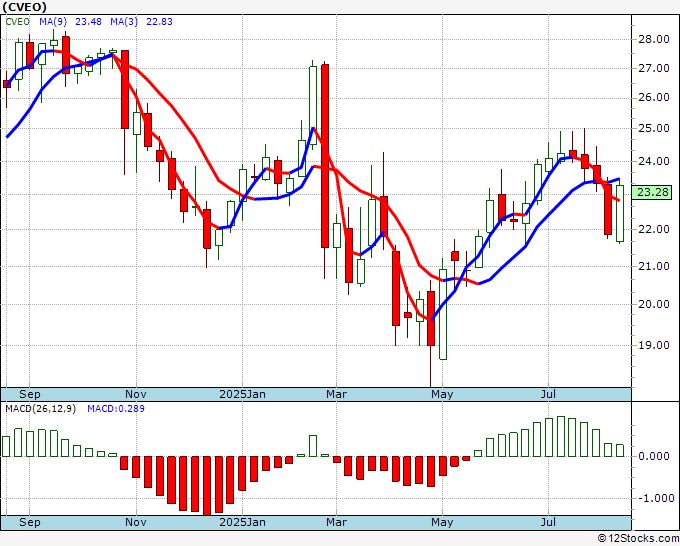Open the 12Stocks.com copyright link
680x546 pixels.
[638, 539]
